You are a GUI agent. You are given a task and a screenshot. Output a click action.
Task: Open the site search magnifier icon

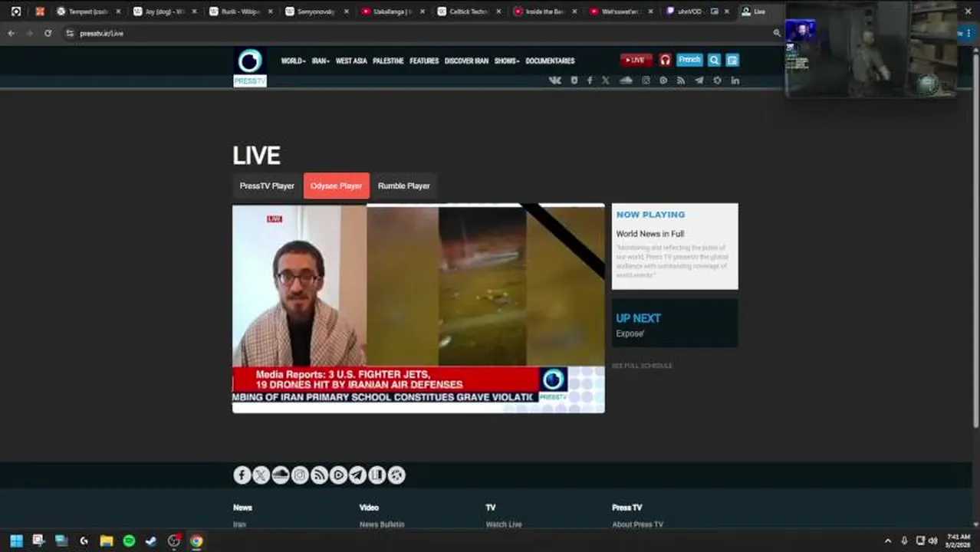pos(714,60)
